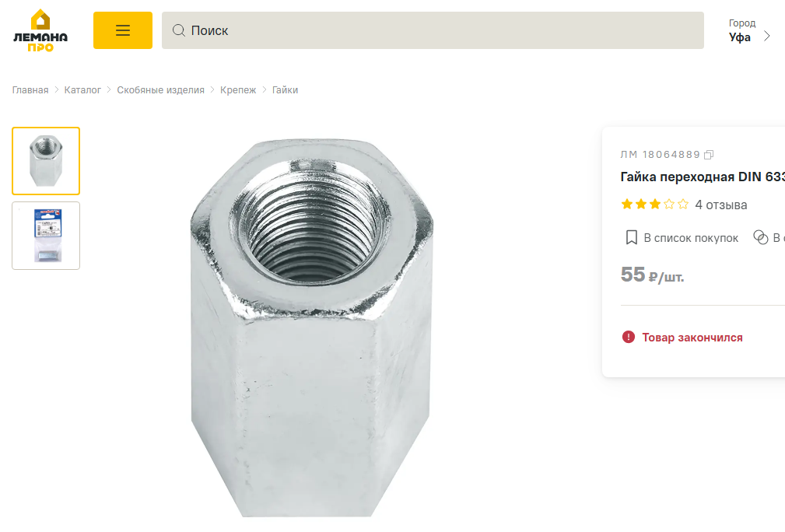Image resolution: width=785 pixels, height=532 pixels.
Task: Click the red out-of-stock alert icon
Action: [629, 338]
